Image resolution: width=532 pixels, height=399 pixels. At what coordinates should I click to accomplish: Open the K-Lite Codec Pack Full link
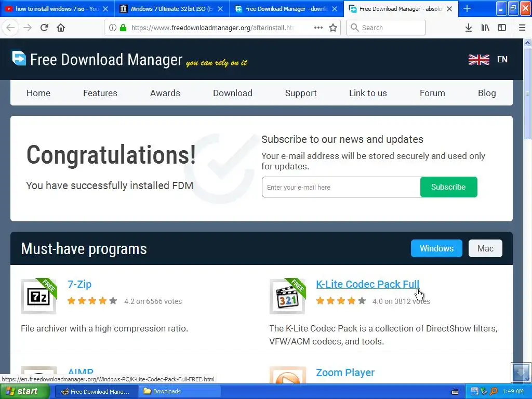coord(367,284)
